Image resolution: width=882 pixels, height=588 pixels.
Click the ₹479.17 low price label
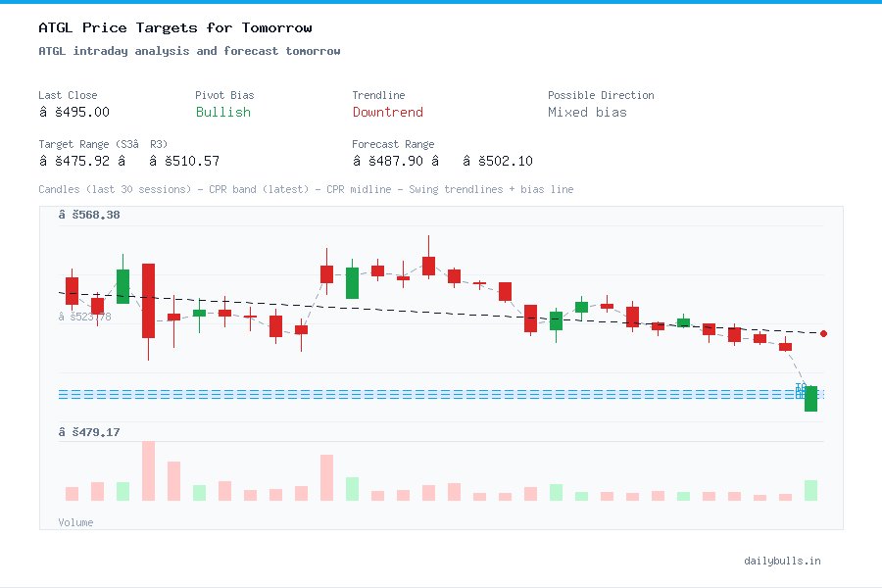tap(88, 431)
